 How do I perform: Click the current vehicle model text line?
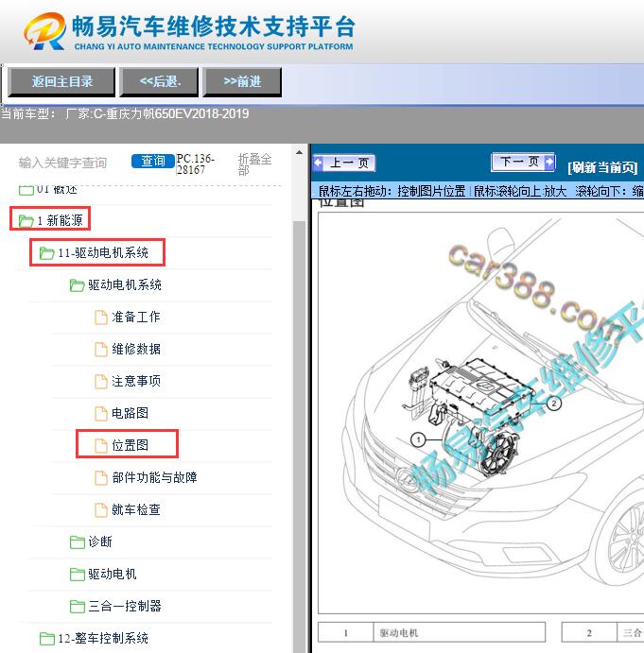tap(125, 113)
